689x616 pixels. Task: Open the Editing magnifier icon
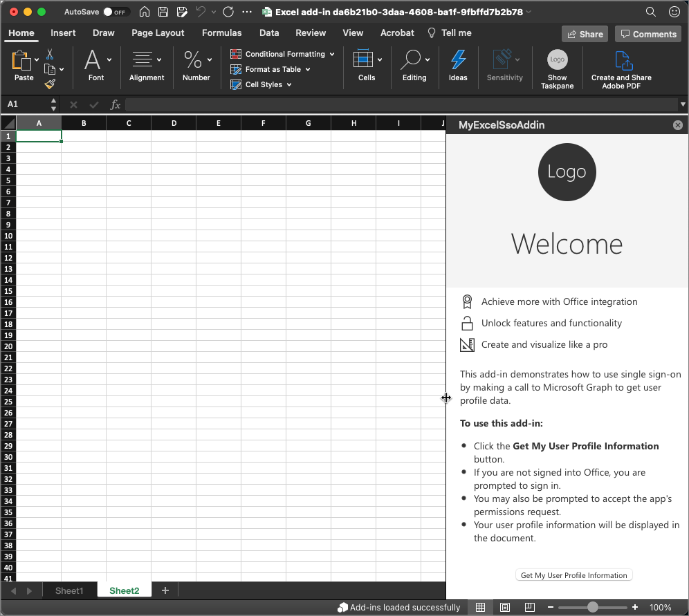[411, 59]
